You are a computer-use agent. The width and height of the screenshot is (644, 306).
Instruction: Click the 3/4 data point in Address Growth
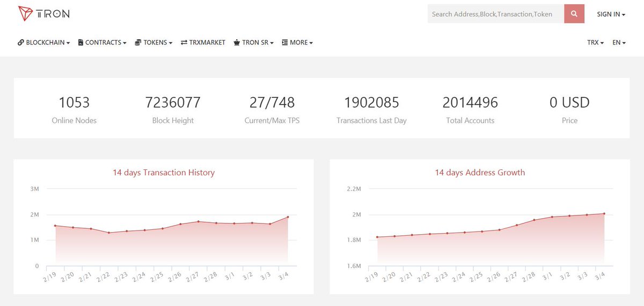[604, 214]
